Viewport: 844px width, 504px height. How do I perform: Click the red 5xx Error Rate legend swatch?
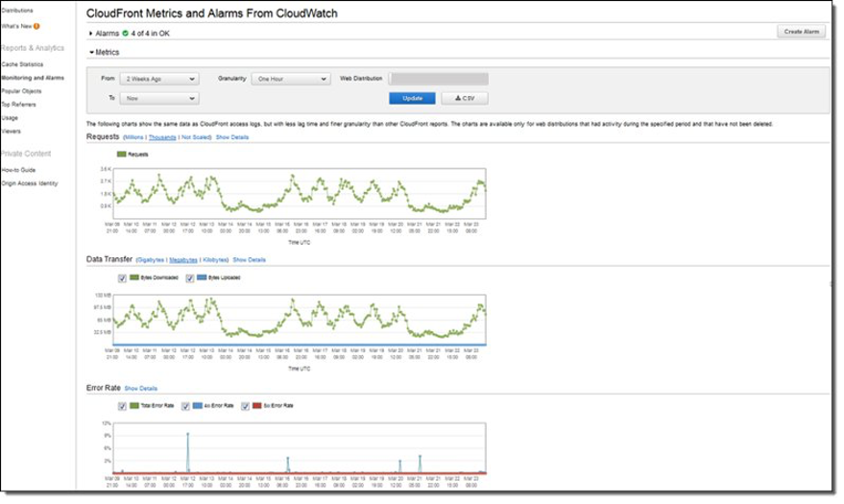coord(256,405)
